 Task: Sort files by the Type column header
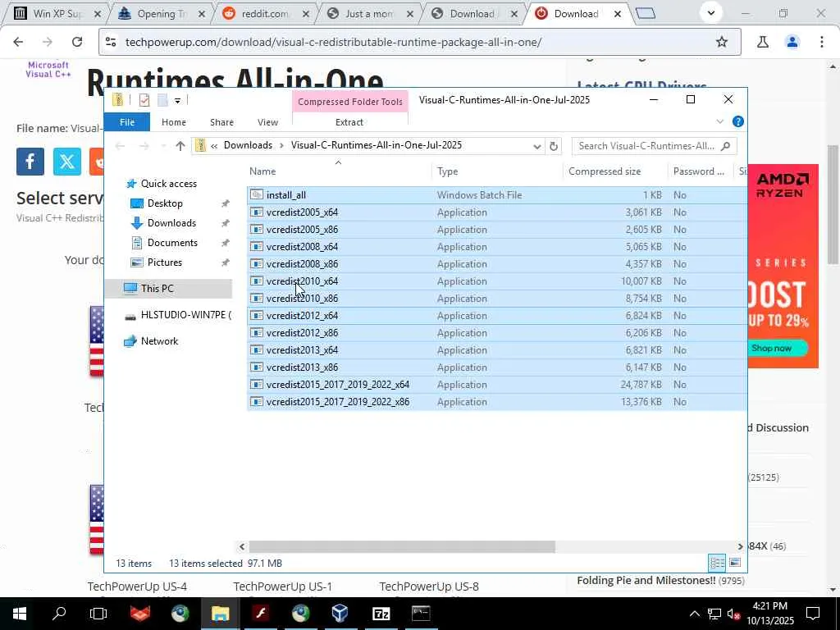click(x=447, y=171)
